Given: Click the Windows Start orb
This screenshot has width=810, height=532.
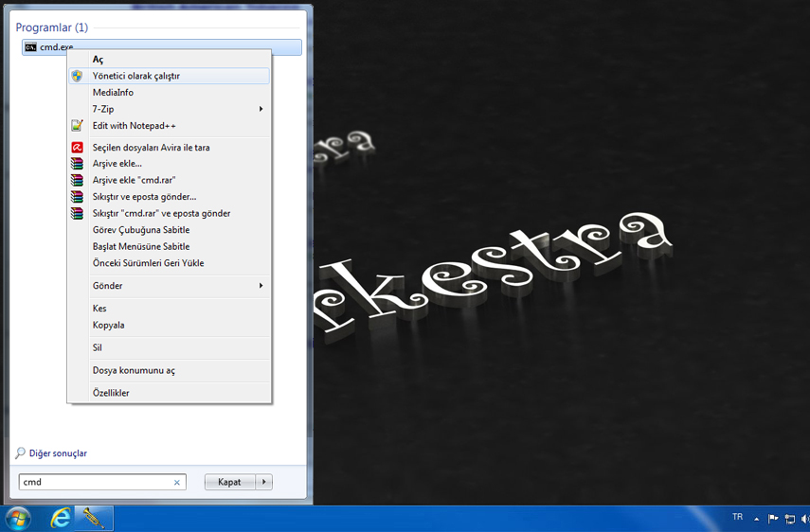Looking at the screenshot, I should (18, 518).
